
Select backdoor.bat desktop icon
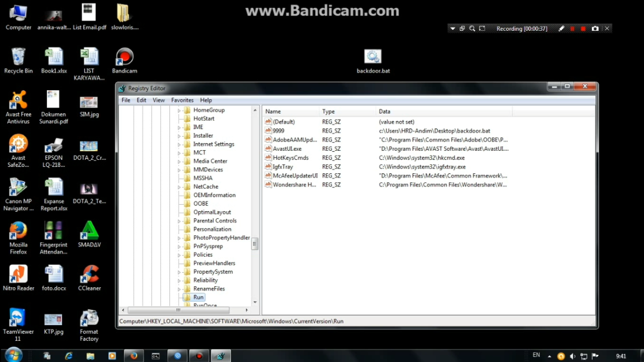click(x=373, y=61)
